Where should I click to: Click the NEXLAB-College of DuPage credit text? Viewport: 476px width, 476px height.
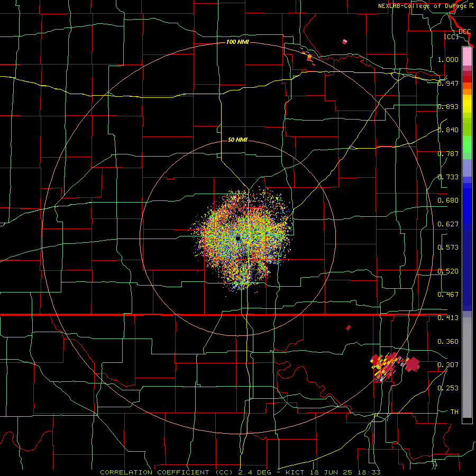click(426, 6)
